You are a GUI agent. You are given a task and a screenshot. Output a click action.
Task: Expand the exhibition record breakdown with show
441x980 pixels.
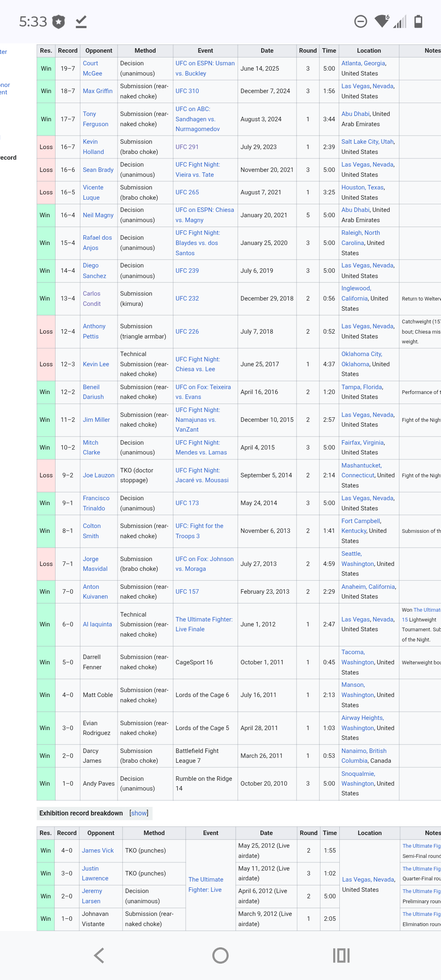tap(139, 813)
